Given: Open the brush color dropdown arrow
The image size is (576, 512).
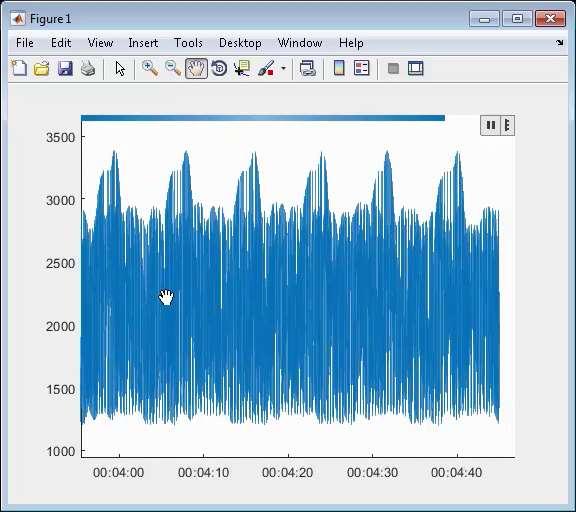Looking at the screenshot, I should coord(283,68).
